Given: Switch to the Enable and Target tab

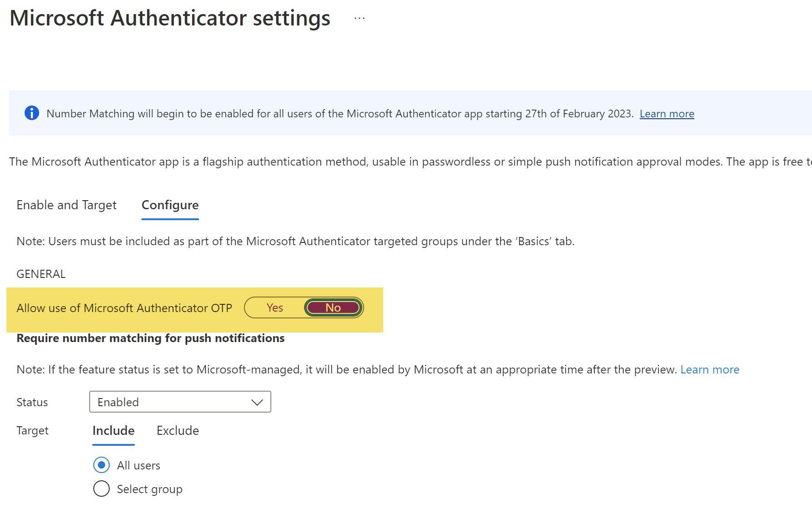Looking at the screenshot, I should click(x=66, y=205).
